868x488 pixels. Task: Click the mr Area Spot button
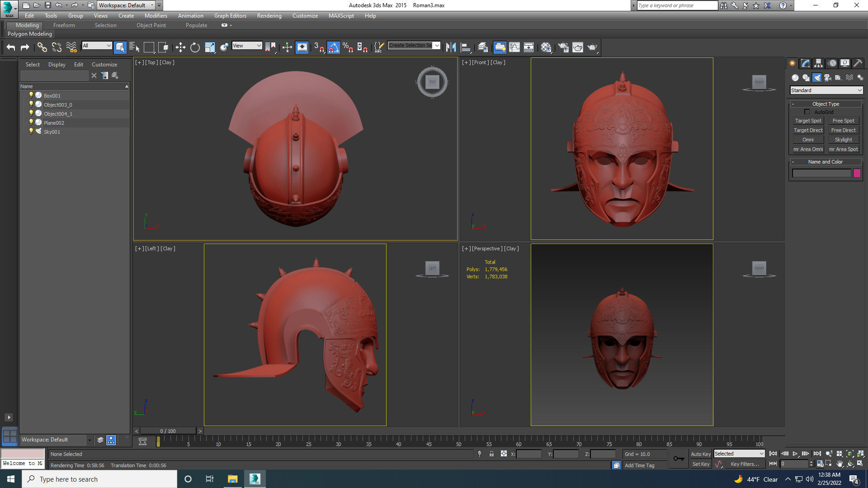click(844, 149)
